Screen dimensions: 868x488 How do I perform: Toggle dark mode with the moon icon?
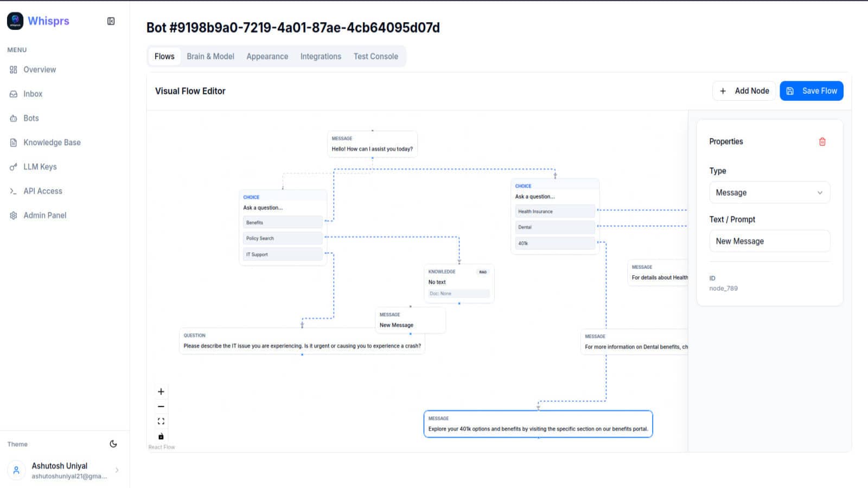click(x=113, y=444)
